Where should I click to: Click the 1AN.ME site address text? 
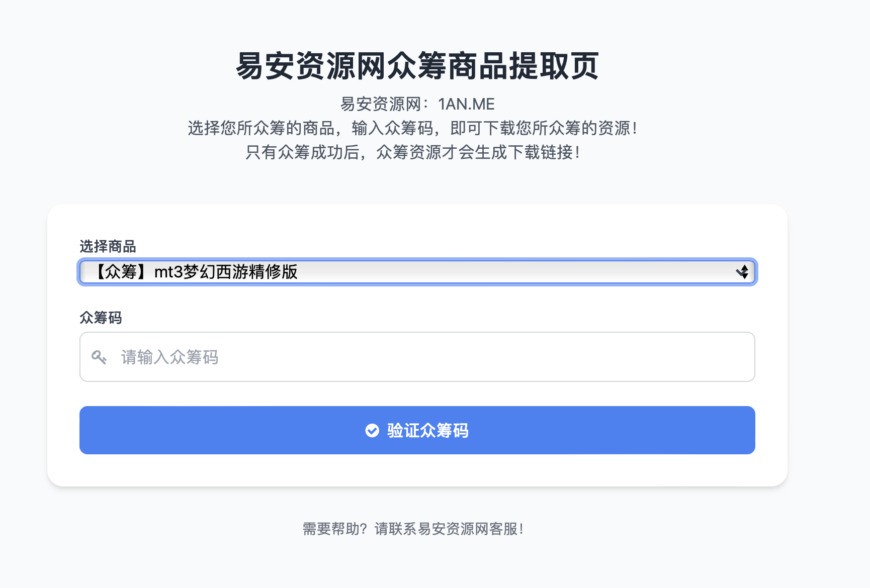coord(466,104)
